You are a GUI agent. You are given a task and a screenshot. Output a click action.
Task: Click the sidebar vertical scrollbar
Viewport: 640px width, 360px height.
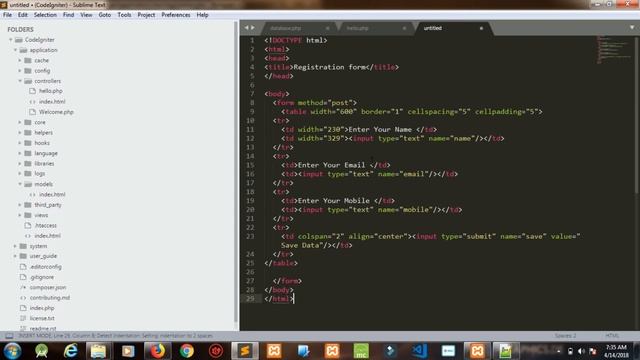236,171
